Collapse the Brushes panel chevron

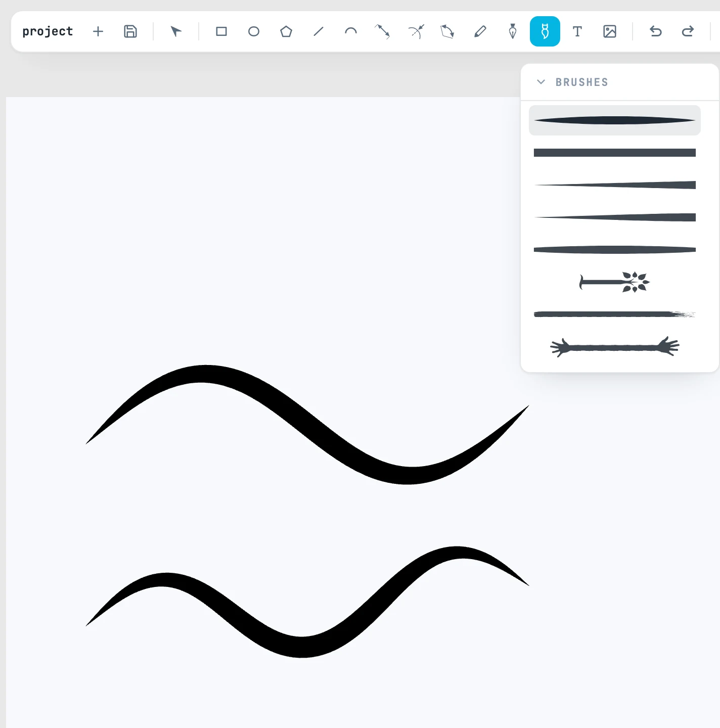(541, 82)
